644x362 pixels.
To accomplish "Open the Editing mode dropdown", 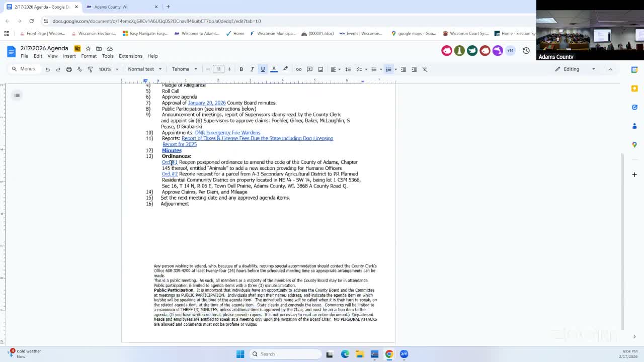I will pos(576,69).
